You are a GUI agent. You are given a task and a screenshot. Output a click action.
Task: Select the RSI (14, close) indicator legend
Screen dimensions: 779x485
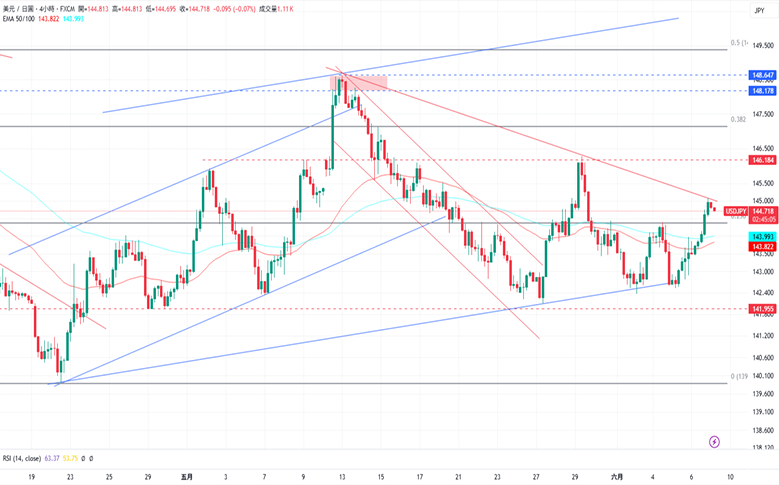click(x=22, y=458)
